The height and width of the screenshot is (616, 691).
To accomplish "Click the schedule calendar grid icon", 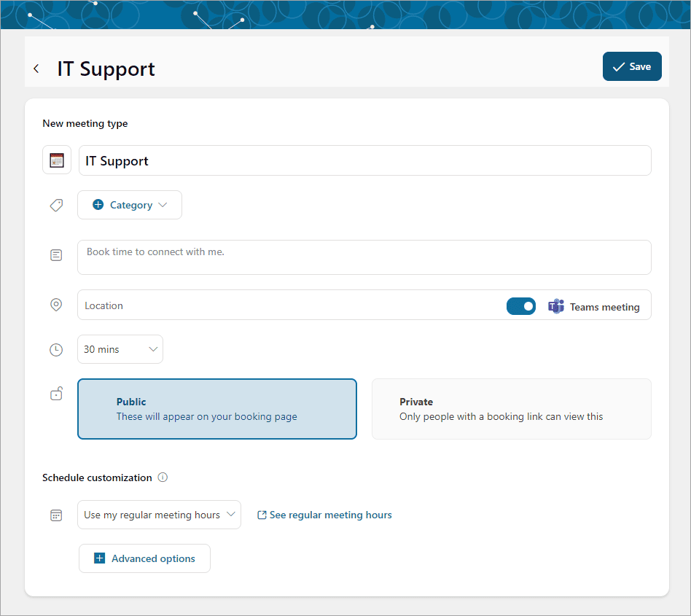I will (56, 515).
